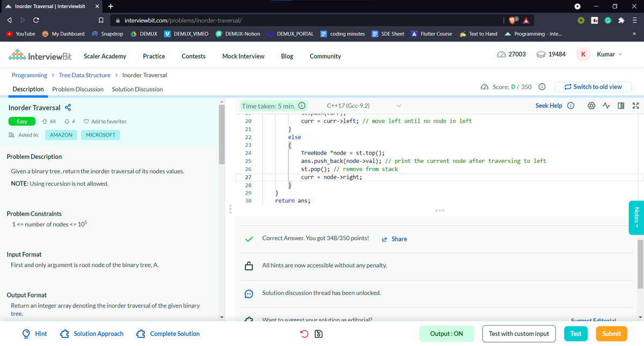The image size is (644, 346).
Task: Add problem to favorites heart icon
Action: (x=85, y=121)
